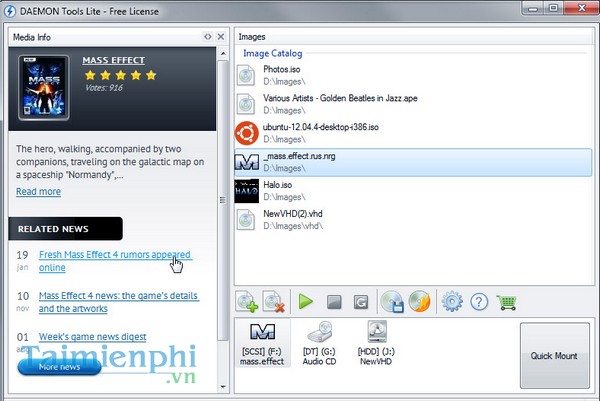Image resolution: width=600 pixels, height=401 pixels.
Task: Select Golden Beatles in Jazz.ape image
Action: pyautogui.click(x=413, y=104)
